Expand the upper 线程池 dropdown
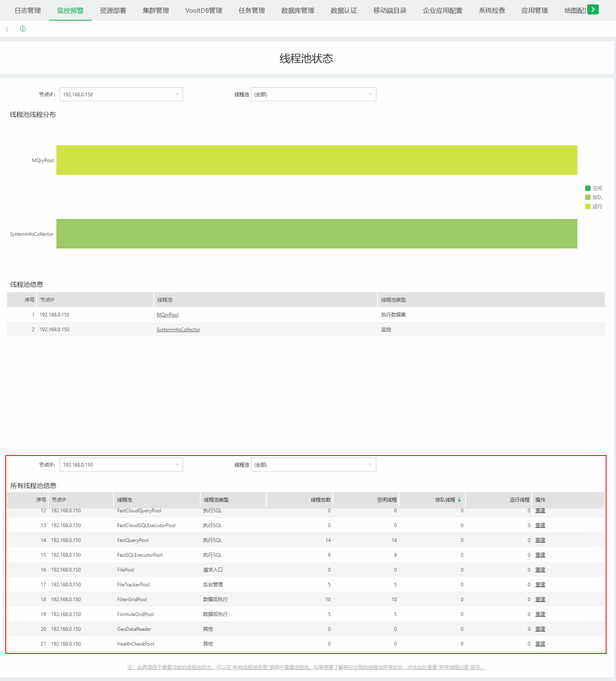This screenshot has height=681, width=616. (x=313, y=94)
